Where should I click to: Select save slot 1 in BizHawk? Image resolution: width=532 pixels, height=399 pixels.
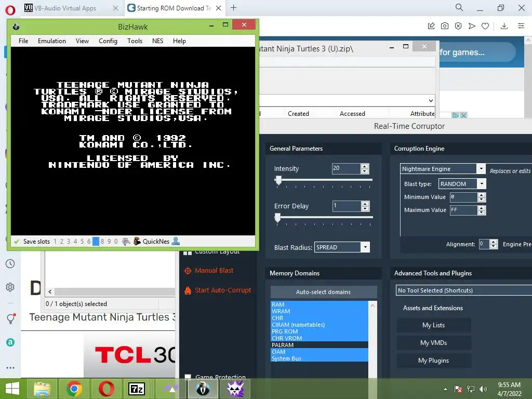[x=55, y=242]
